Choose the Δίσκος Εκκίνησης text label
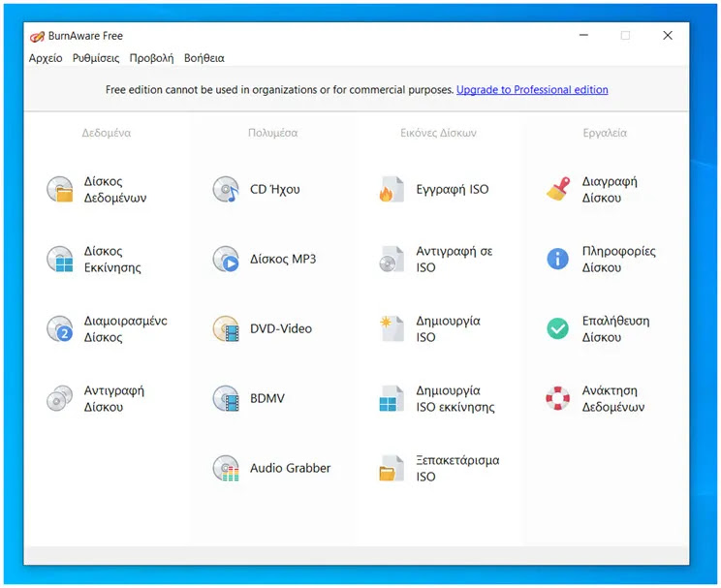 (x=112, y=260)
